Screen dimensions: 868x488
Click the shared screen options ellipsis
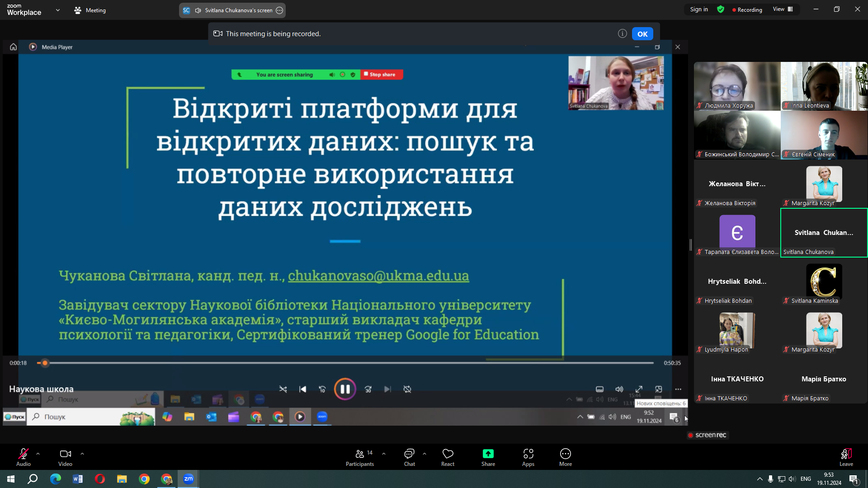279,10
